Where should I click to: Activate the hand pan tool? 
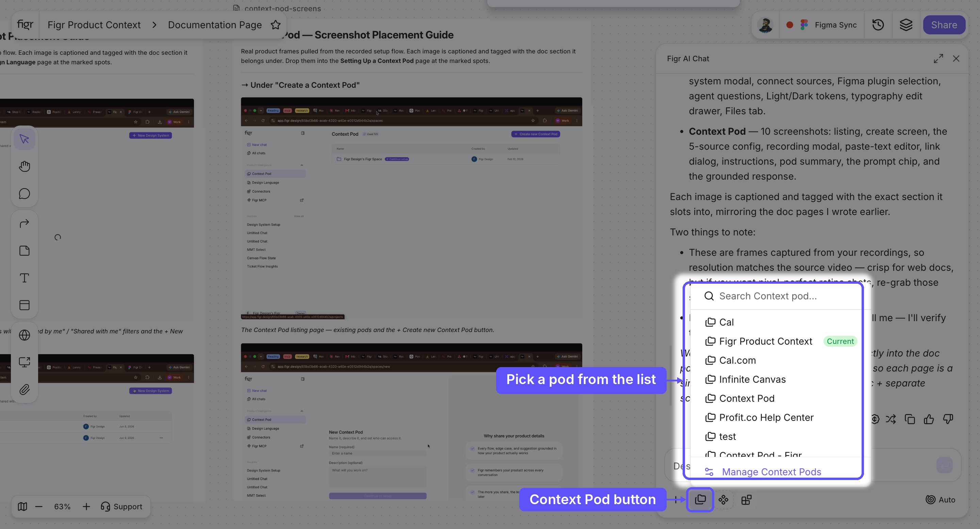click(x=24, y=167)
